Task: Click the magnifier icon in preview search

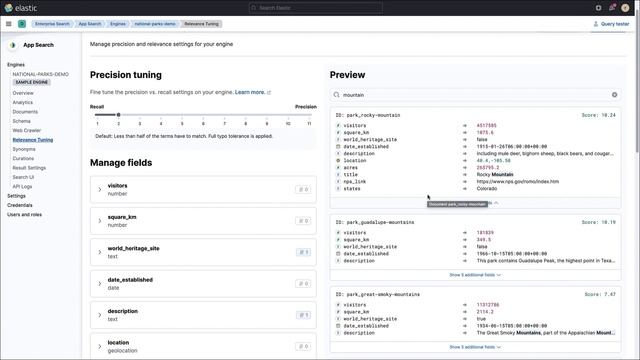Action: (336, 95)
